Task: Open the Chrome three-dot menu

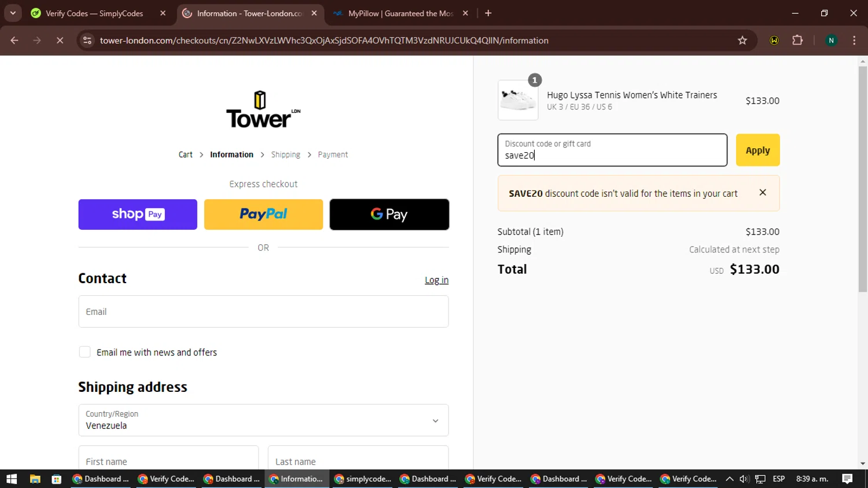Action: point(854,41)
